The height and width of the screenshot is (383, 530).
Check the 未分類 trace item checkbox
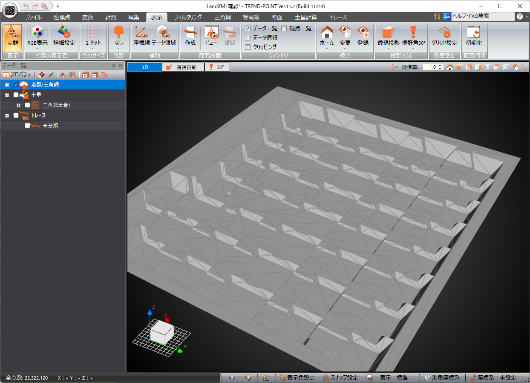(27, 125)
